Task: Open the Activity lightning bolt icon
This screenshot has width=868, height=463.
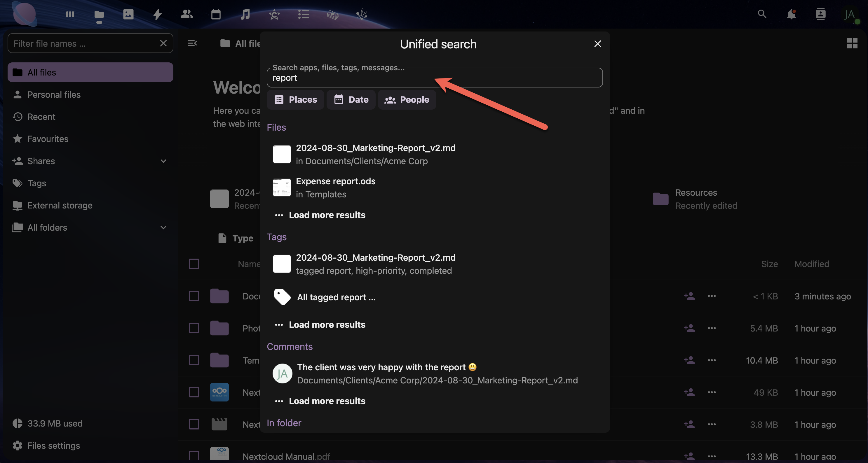Action: (x=157, y=14)
